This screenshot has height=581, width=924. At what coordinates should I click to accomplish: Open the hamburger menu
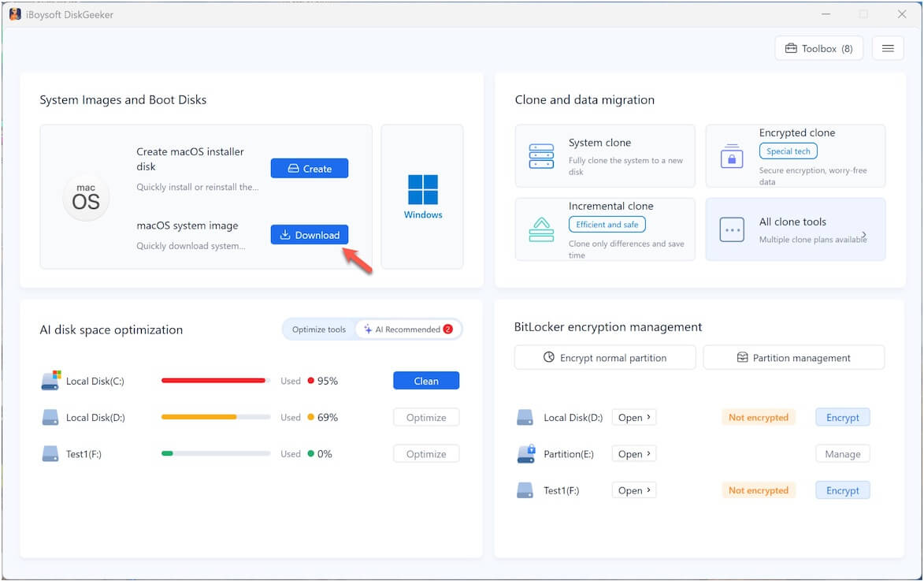[x=888, y=48]
